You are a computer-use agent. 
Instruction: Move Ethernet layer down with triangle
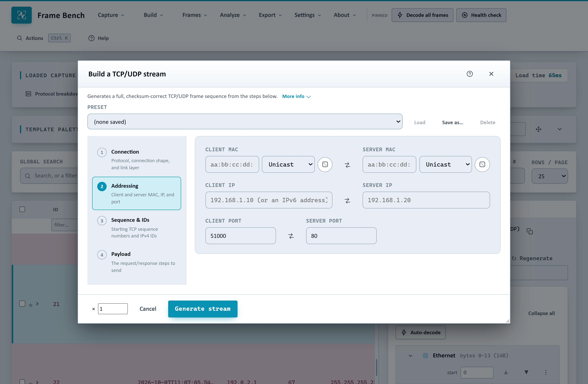point(526,372)
